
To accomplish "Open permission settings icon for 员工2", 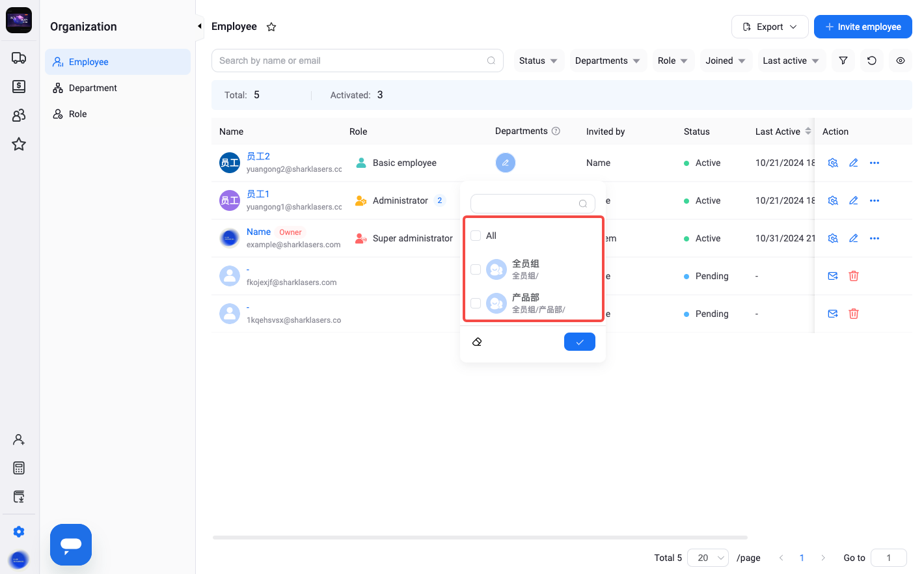I will click(x=833, y=163).
